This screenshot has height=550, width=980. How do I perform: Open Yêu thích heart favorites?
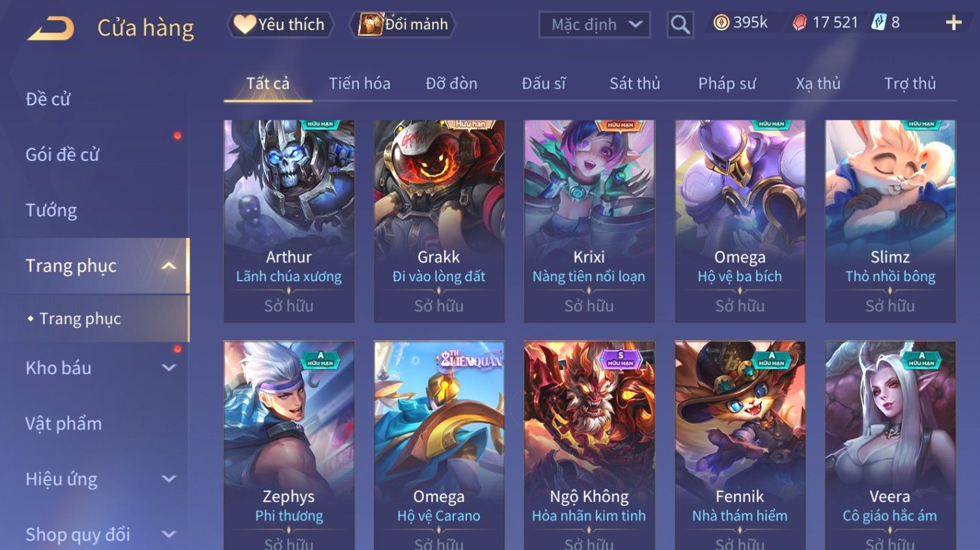280,25
